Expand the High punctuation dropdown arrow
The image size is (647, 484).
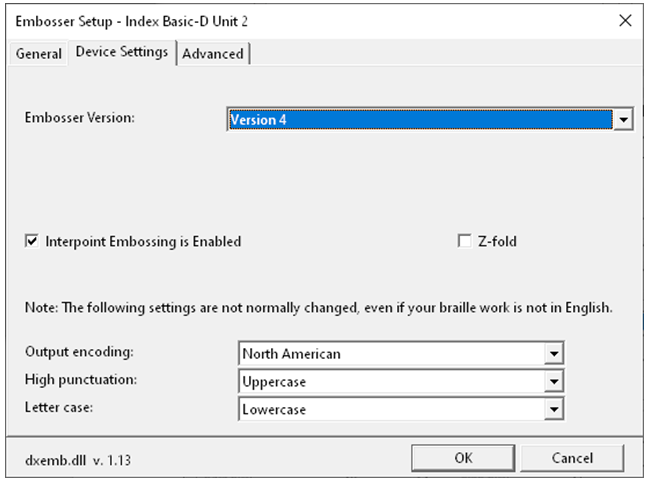(x=554, y=381)
